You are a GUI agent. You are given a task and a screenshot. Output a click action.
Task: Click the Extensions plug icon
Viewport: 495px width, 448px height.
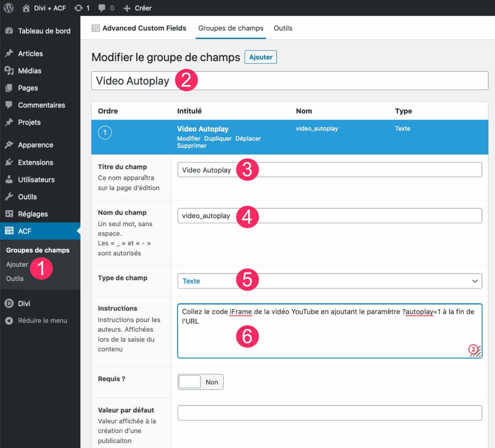click(9, 162)
